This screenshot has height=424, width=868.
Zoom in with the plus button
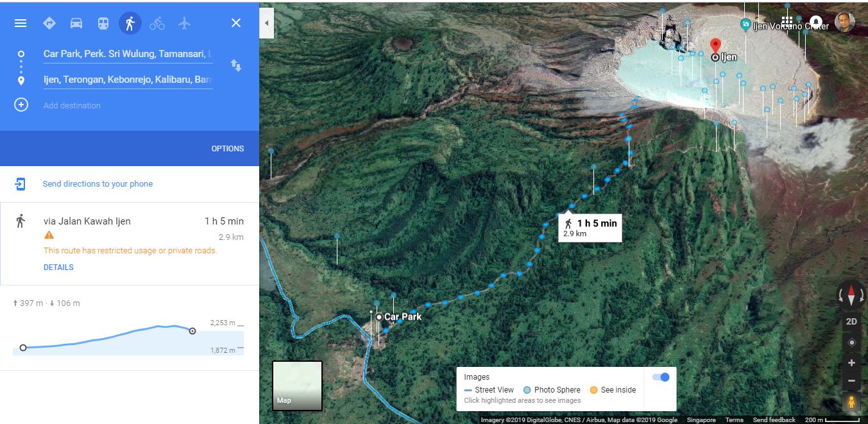(851, 363)
